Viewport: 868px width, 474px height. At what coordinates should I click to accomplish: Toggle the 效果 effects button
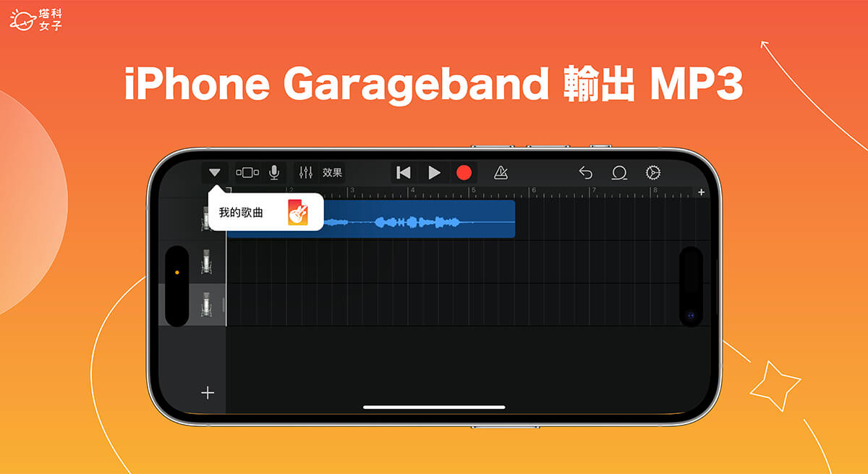(333, 172)
